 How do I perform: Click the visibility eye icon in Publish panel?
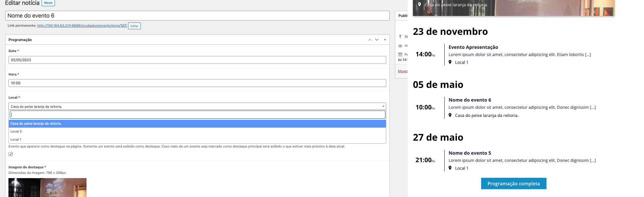[x=400, y=46]
